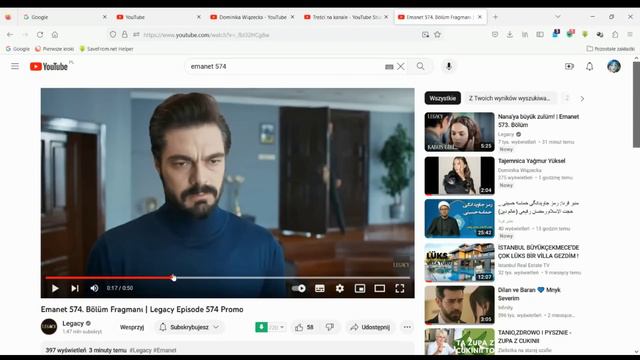The height and width of the screenshot is (360, 640).
Task: Open the 25:42 Persian video thumbnail
Action: pos(459,218)
